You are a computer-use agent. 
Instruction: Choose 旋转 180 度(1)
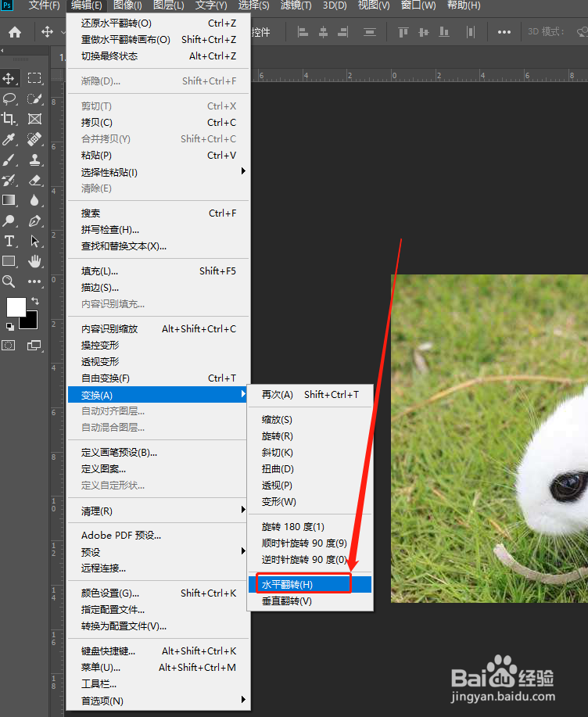310,527
